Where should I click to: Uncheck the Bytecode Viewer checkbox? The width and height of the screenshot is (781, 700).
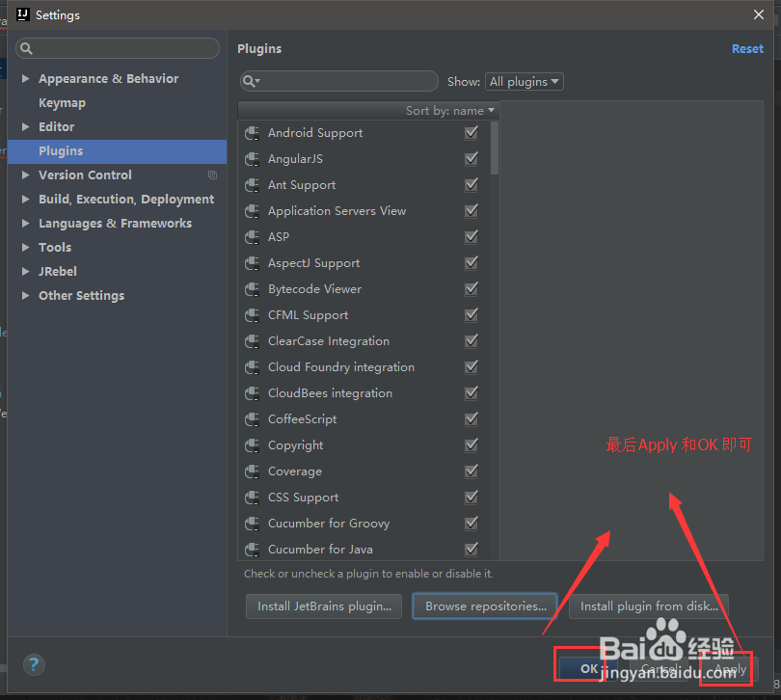coord(471,288)
